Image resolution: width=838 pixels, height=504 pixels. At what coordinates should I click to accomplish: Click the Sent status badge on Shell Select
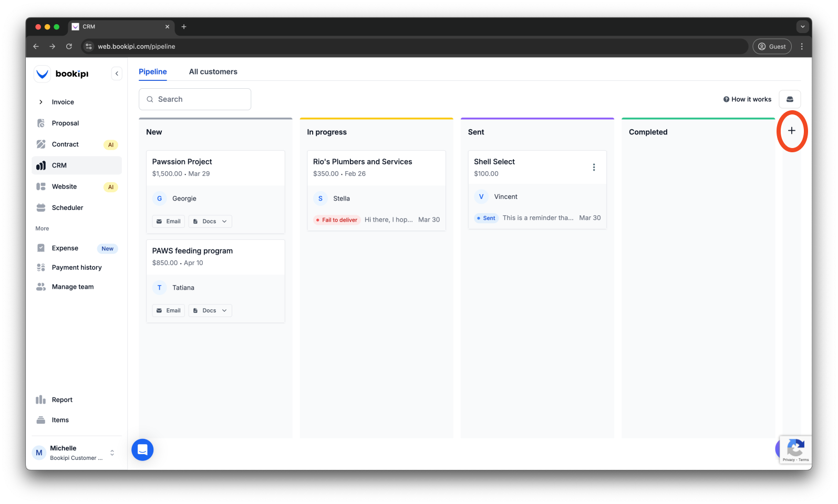486,218
